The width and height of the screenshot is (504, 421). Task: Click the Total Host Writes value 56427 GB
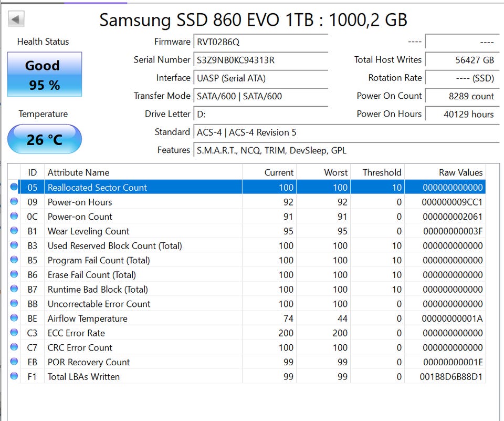(462, 60)
